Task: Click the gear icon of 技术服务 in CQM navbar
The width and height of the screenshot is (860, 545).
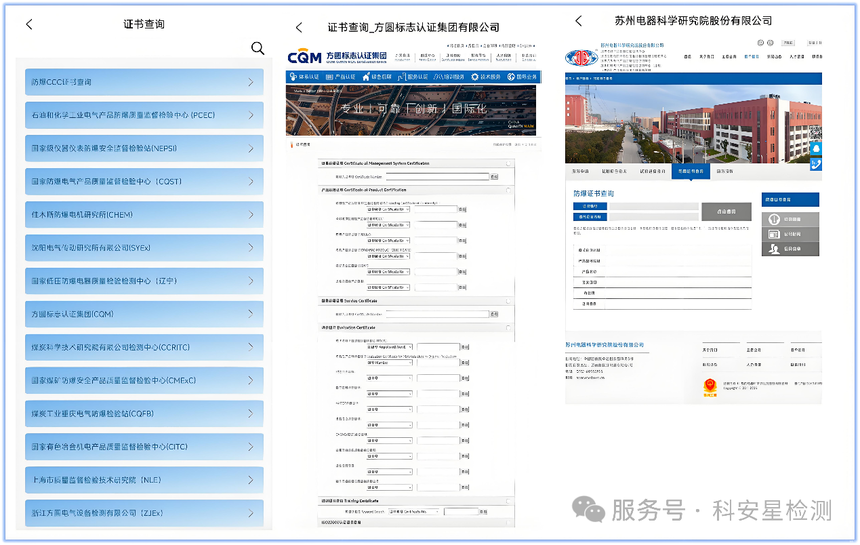Action: [474, 77]
